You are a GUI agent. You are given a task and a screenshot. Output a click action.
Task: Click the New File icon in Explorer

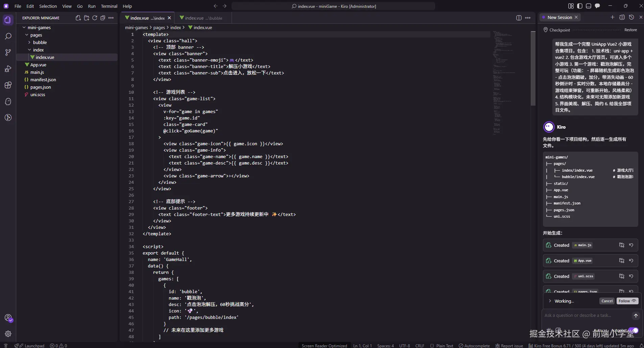point(78,18)
